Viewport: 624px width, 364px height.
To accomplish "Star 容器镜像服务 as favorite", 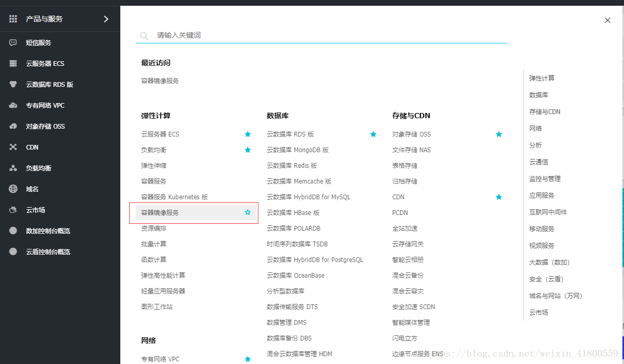I will click(x=247, y=212).
